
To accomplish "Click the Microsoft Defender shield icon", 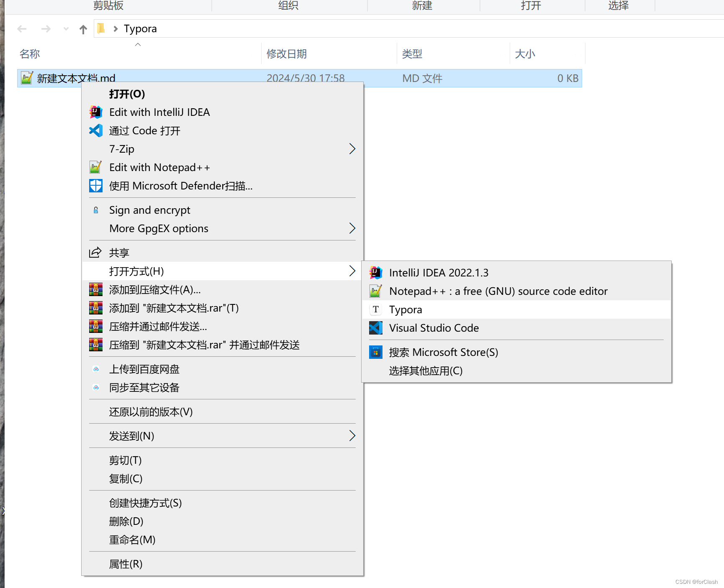I will click(96, 186).
